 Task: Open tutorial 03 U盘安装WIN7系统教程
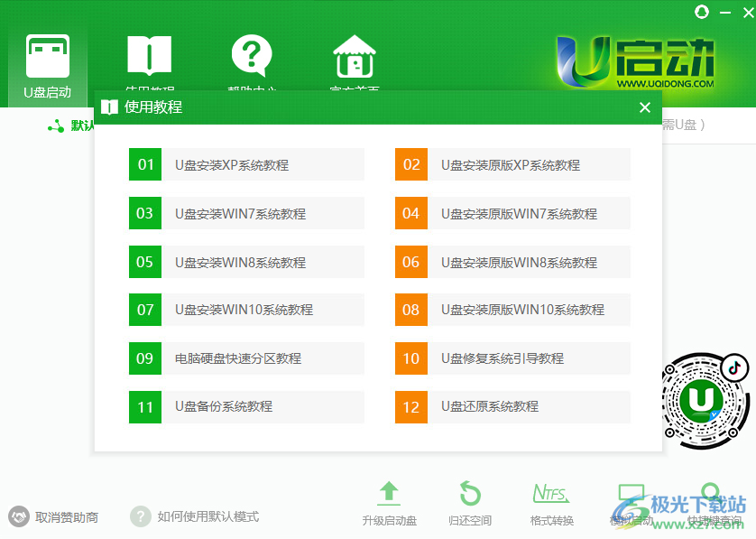point(246,213)
